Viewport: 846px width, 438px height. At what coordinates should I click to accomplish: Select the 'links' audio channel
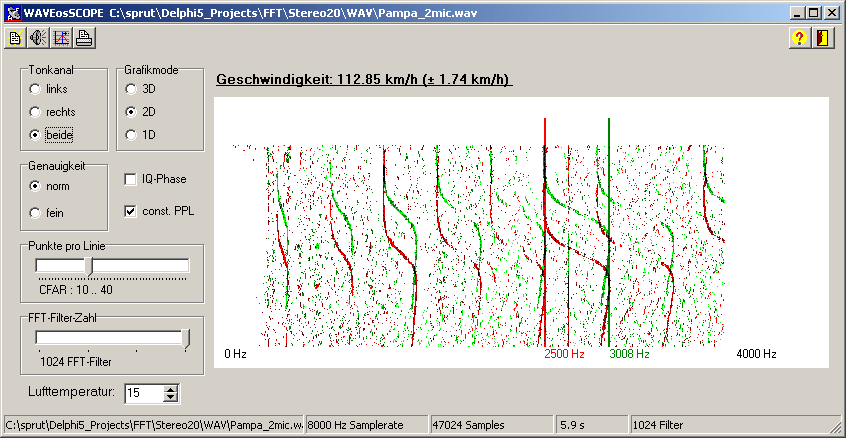coord(36,89)
